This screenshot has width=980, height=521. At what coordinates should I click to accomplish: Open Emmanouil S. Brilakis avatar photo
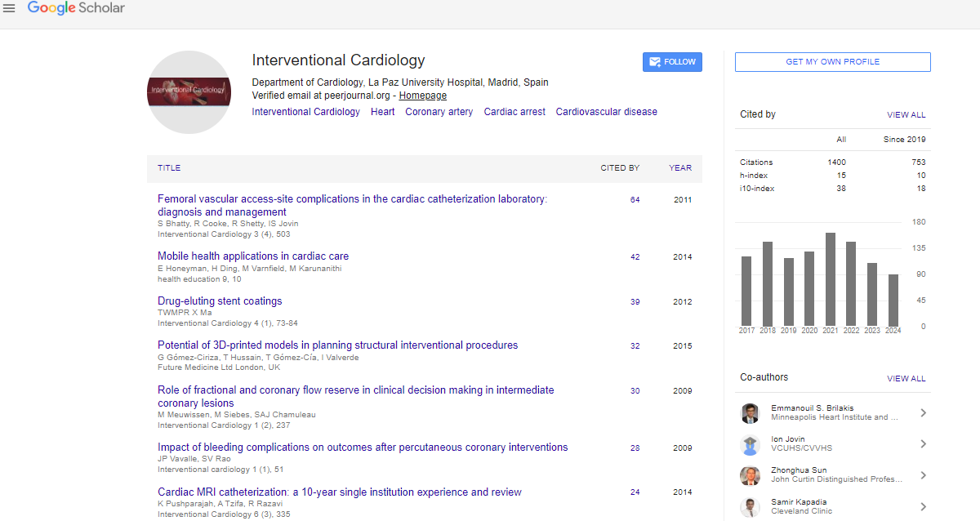(750, 413)
